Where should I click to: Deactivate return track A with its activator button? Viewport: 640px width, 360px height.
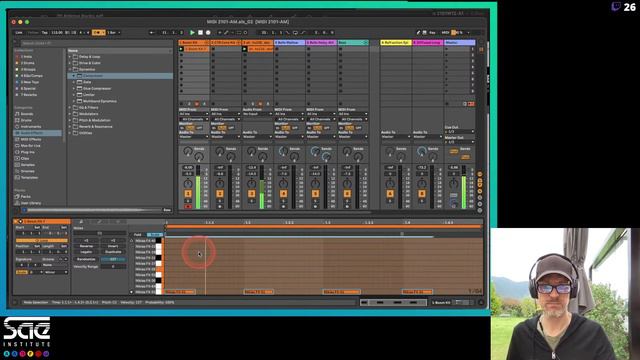(x=390, y=193)
